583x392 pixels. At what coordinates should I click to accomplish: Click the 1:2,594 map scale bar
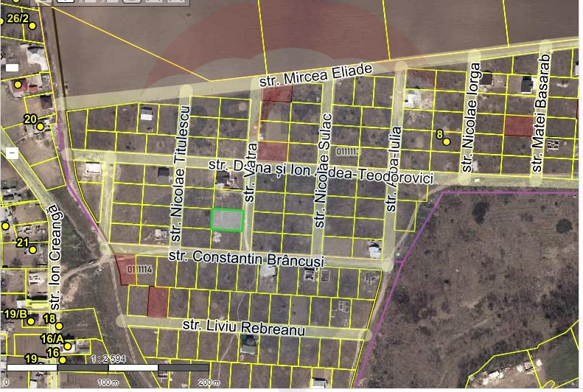pos(107,367)
